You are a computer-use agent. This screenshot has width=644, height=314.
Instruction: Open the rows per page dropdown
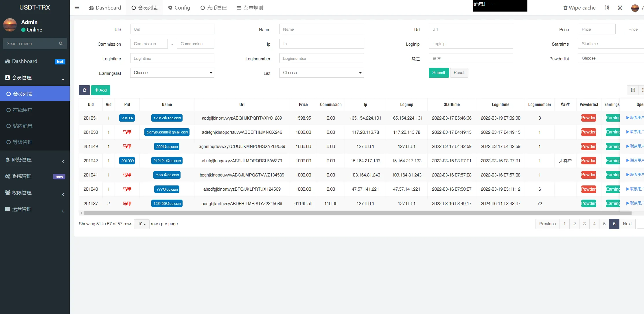coord(141,224)
